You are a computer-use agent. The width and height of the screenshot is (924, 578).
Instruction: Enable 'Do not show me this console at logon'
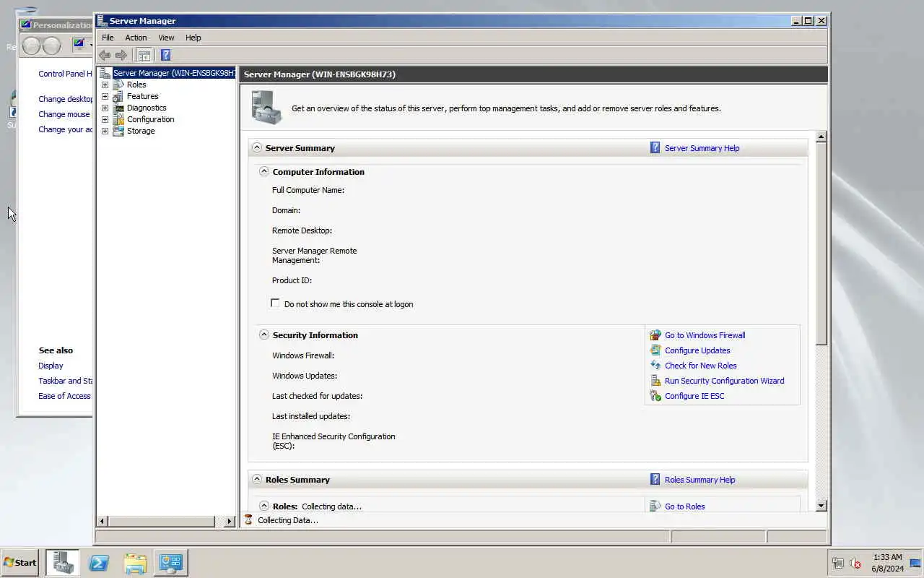click(275, 303)
